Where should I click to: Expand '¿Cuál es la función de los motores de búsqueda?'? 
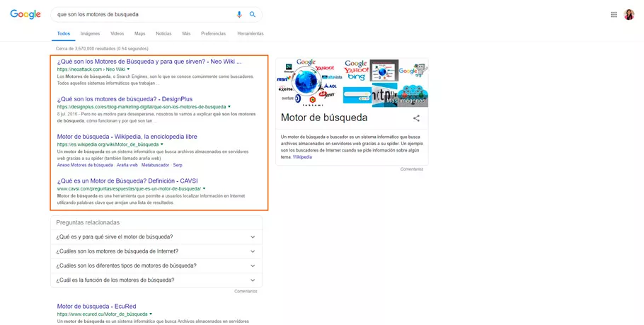pos(156,280)
